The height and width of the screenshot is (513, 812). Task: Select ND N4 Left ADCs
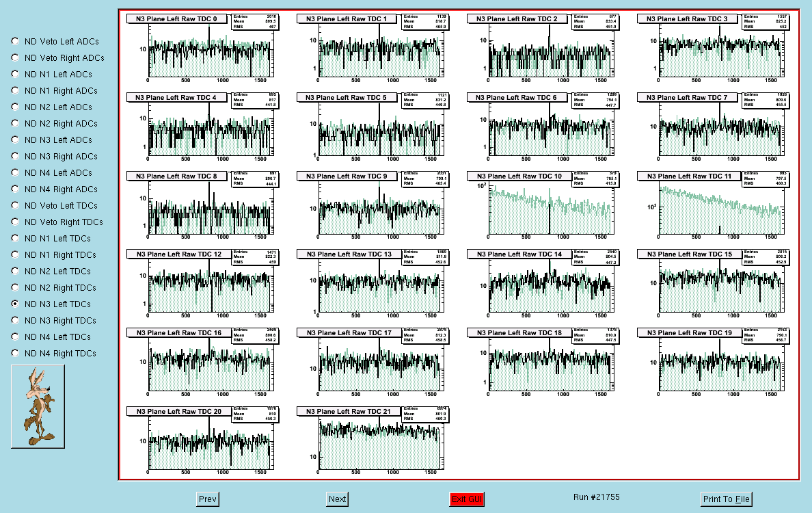click(15, 172)
